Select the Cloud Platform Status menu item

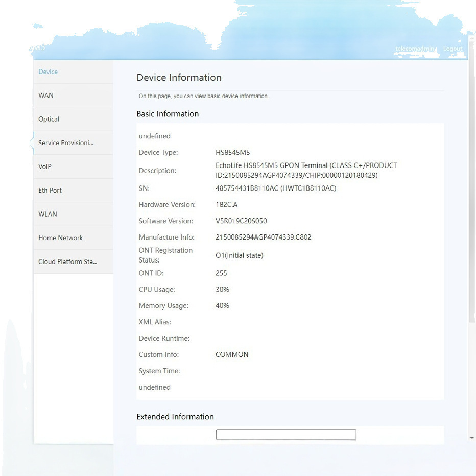[67, 261]
